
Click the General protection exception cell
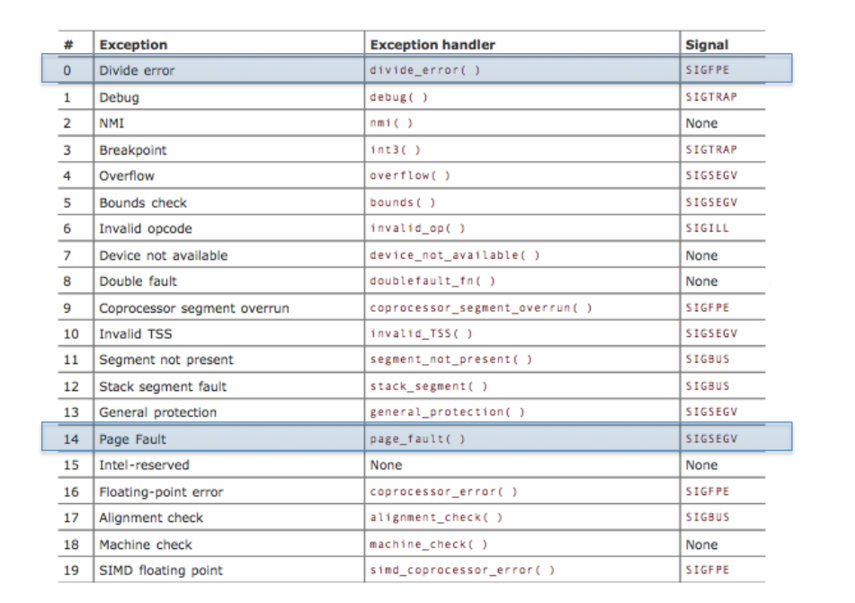point(157,412)
